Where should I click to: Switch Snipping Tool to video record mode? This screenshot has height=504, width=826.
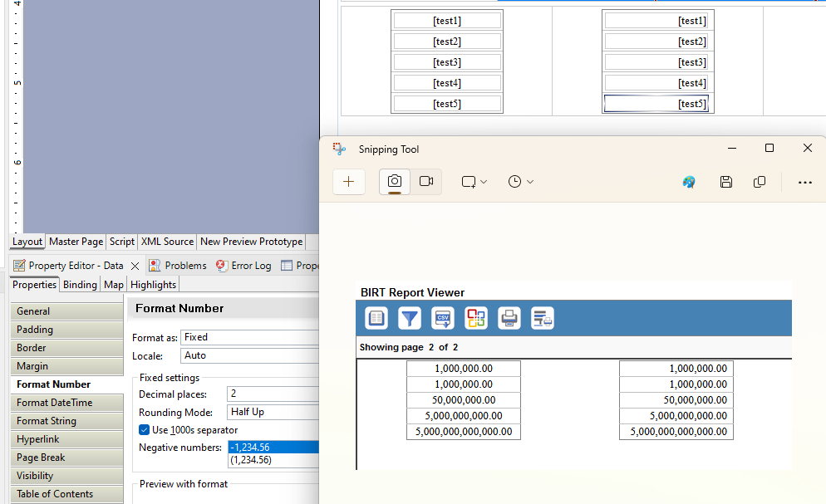click(x=426, y=182)
